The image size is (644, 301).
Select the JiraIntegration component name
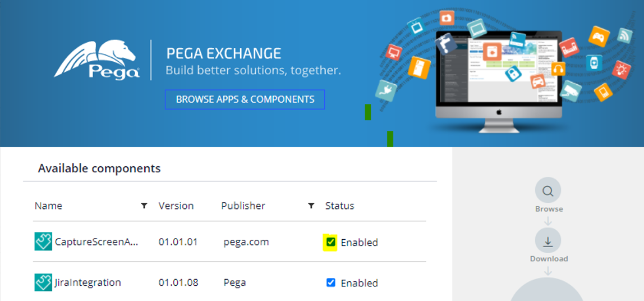click(x=88, y=282)
